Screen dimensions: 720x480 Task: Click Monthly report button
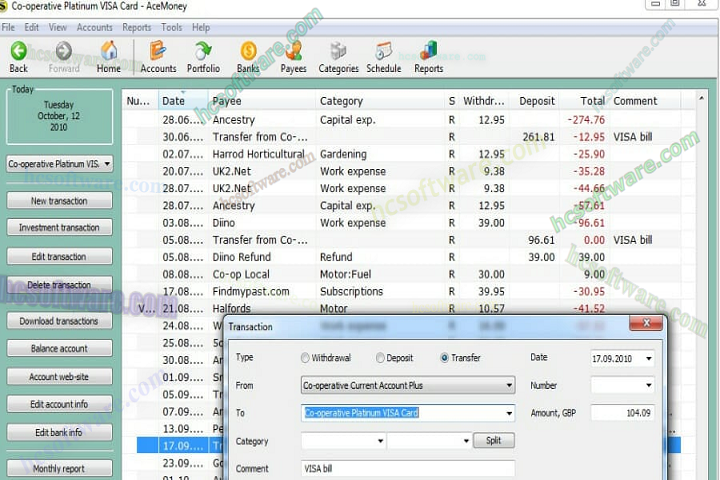pyautogui.click(x=59, y=469)
